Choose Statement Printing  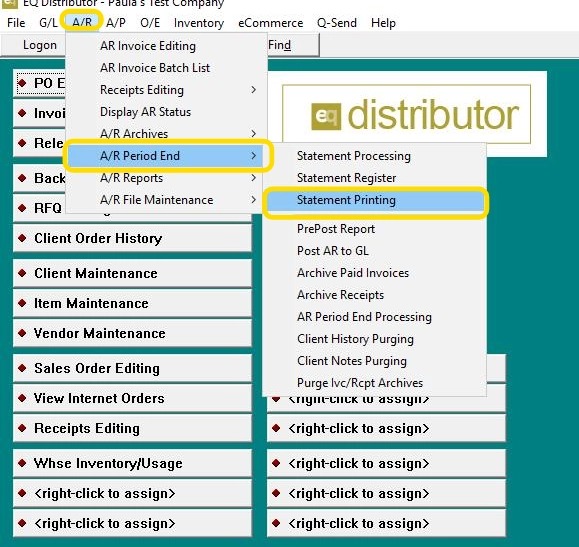[375, 200]
